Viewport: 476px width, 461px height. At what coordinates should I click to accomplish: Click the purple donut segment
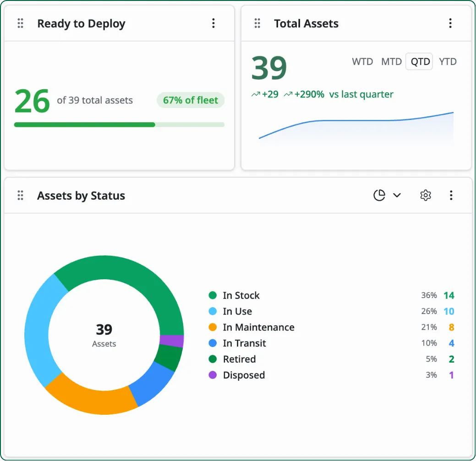click(x=172, y=341)
